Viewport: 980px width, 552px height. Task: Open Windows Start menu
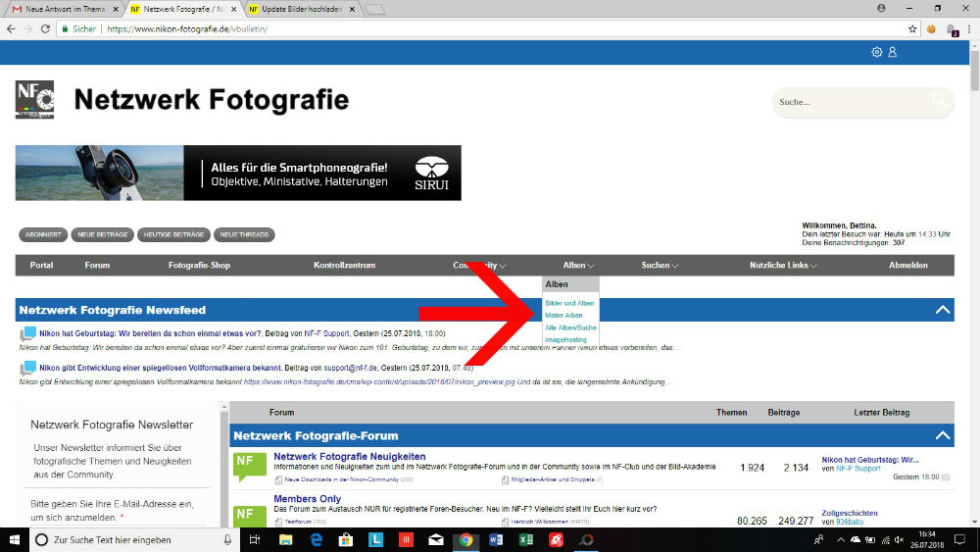point(15,539)
